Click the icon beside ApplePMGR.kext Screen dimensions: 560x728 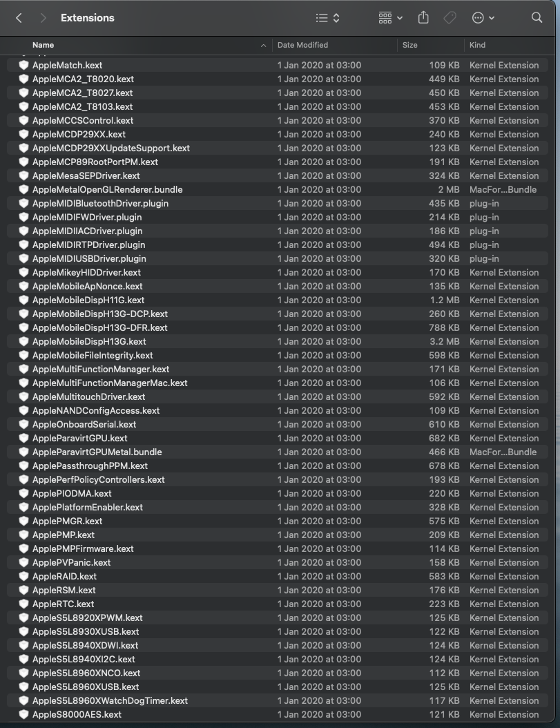tap(23, 521)
